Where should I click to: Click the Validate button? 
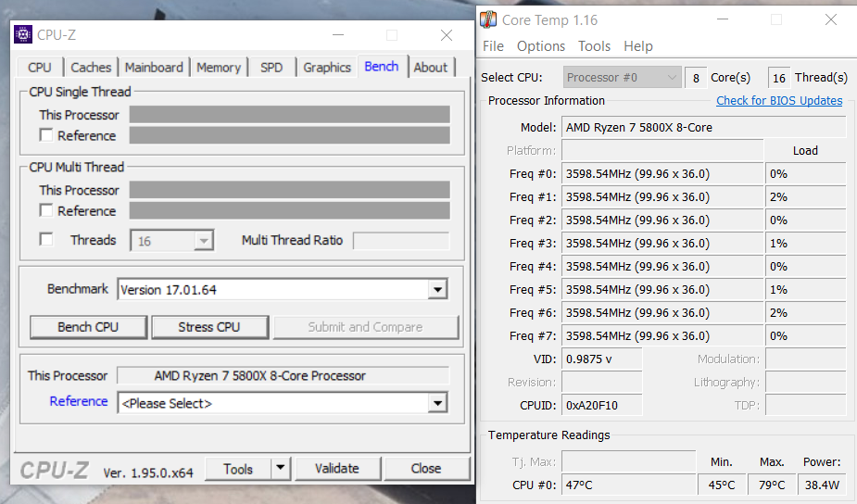pos(337,469)
